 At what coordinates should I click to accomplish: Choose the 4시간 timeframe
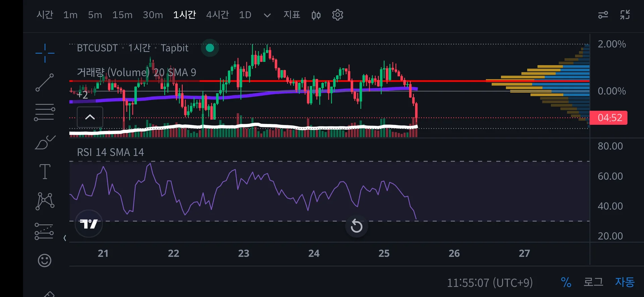click(x=217, y=15)
